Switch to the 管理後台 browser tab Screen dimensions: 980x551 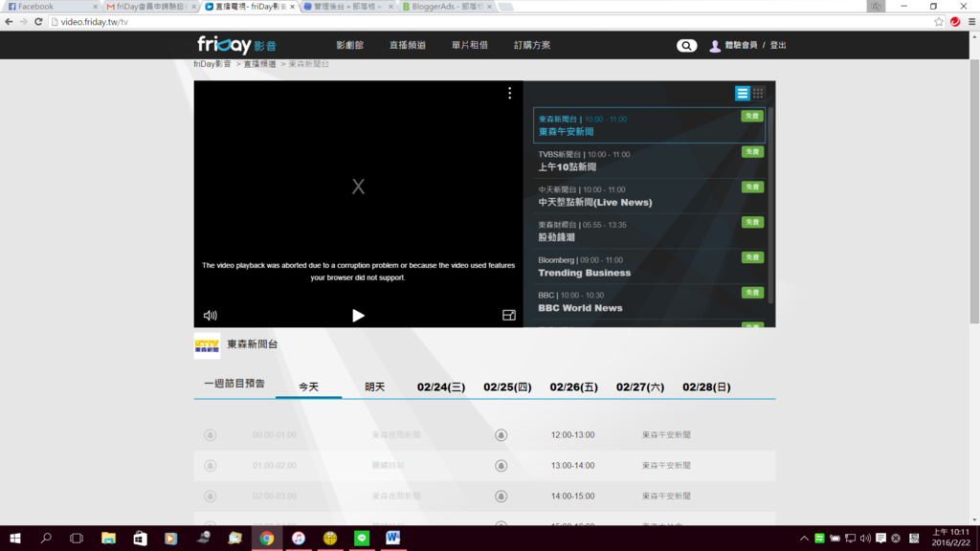pos(347,7)
